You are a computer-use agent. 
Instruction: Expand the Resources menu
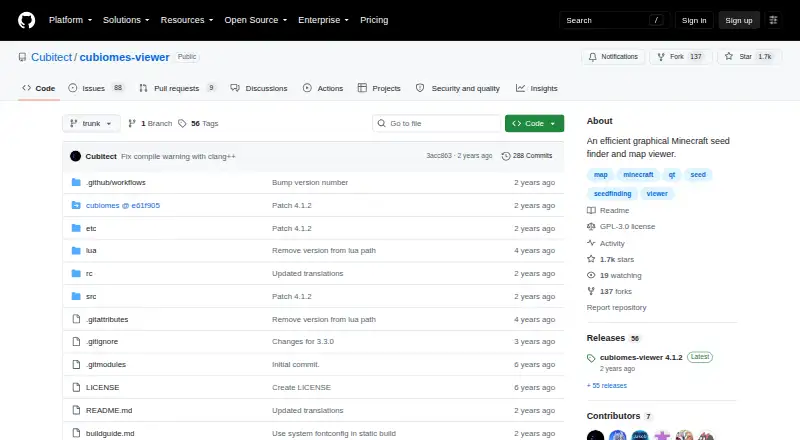pyautogui.click(x=187, y=20)
